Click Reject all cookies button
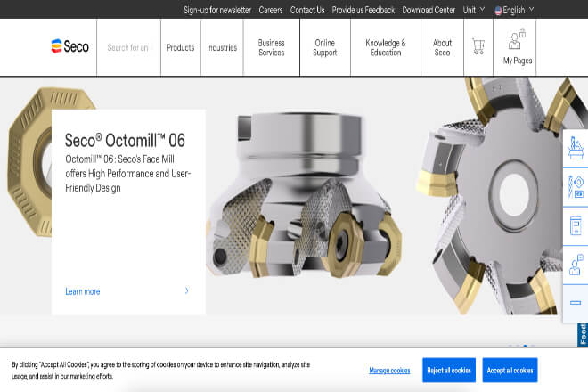This screenshot has width=588, height=392. click(x=449, y=371)
